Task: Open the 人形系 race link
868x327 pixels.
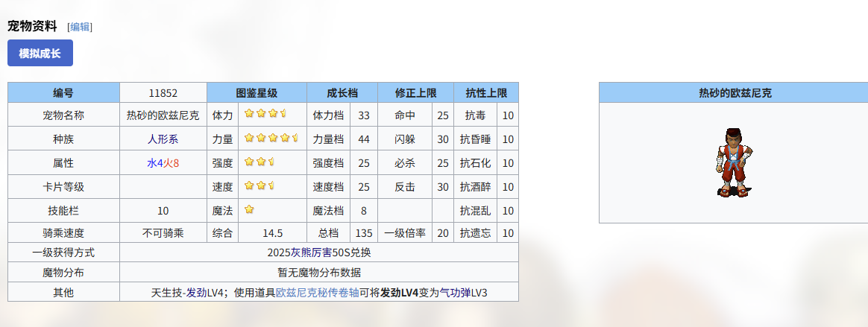Action: point(163,139)
